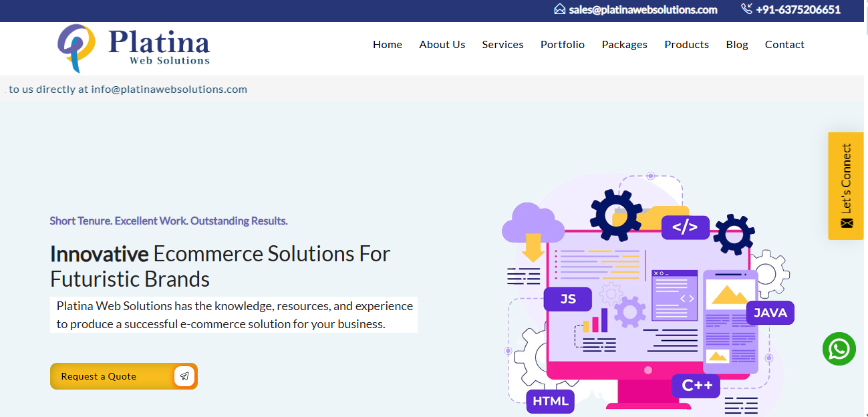Open the Products menu item
This screenshot has width=868, height=417.
click(686, 45)
